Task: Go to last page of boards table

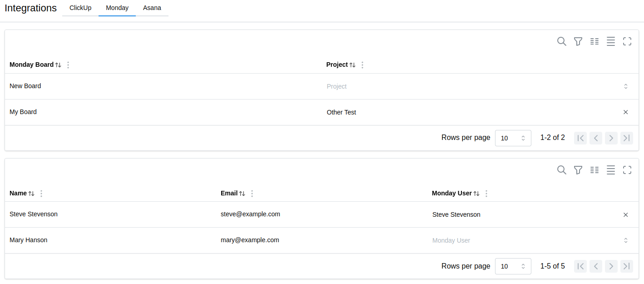Action: point(627,138)
